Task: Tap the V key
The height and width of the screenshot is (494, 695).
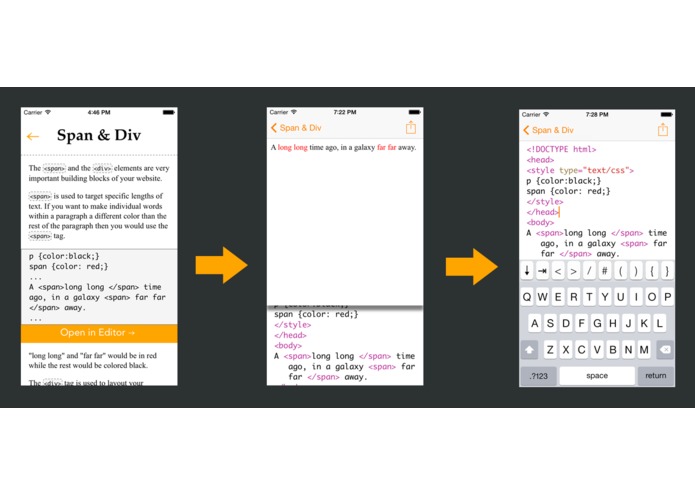Action: click(597, 350)
